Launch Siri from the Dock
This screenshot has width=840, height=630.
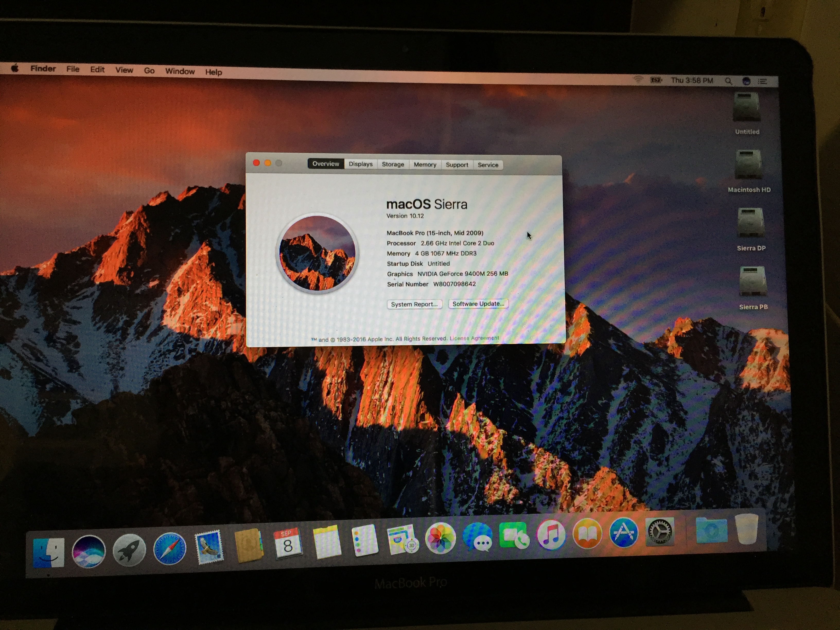[89, 551]
